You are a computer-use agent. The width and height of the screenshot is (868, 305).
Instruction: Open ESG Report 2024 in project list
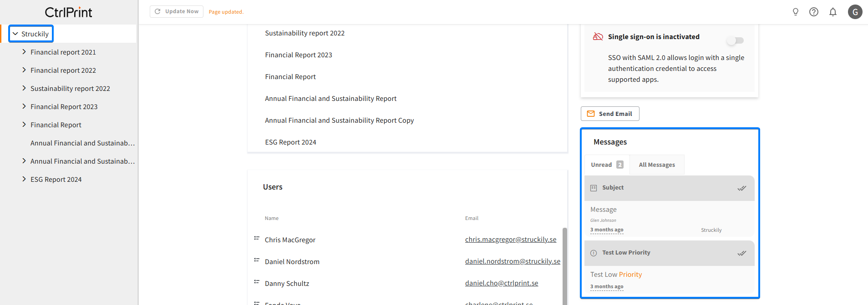tap(291, 142)
